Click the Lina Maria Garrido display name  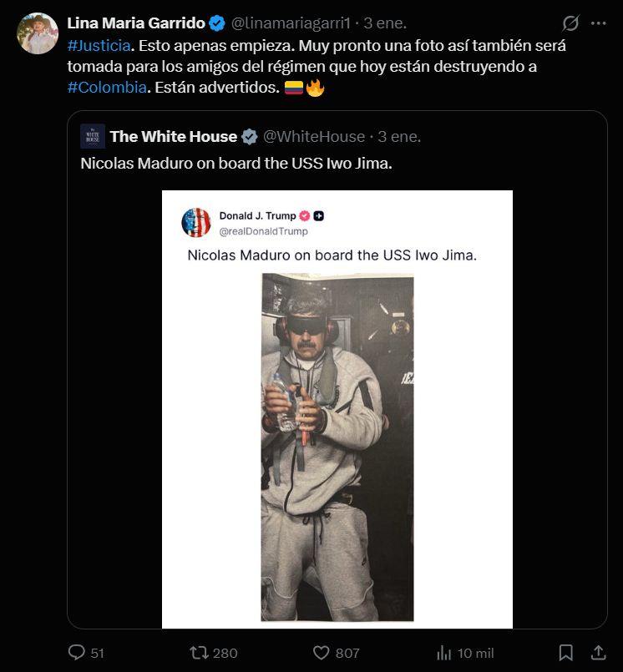[135, 23]
